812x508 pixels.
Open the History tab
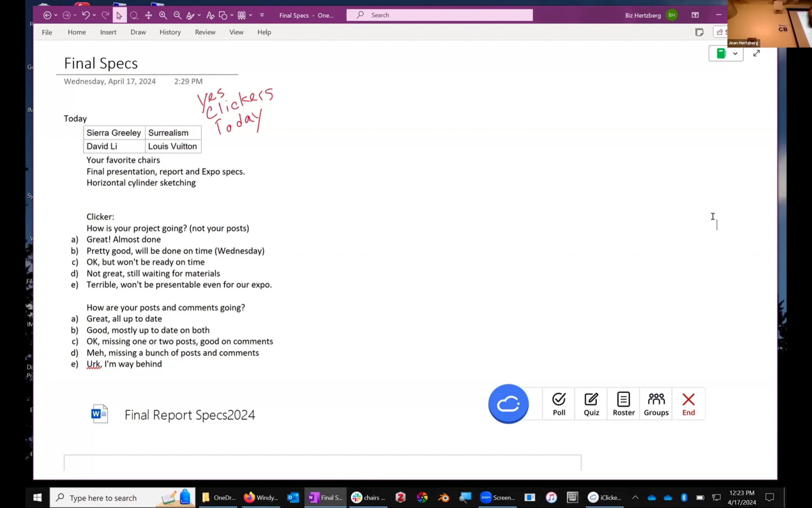point(170,32)
